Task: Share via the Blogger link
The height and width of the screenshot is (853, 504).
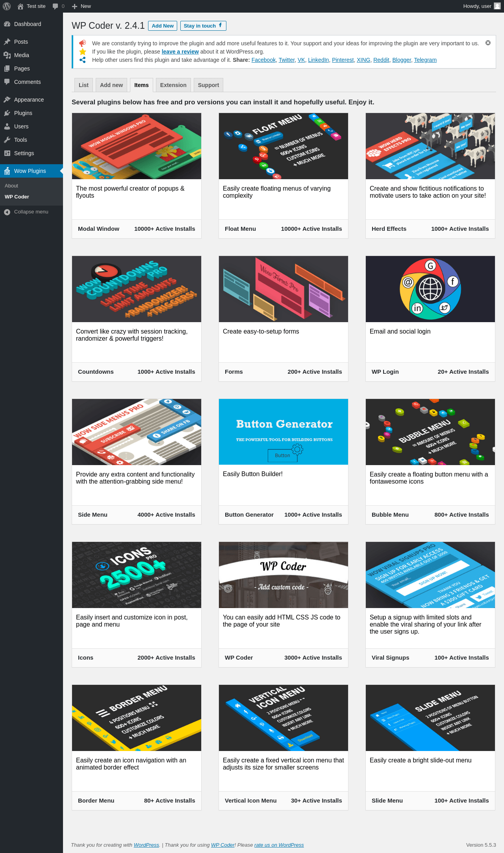Action: 402,60
